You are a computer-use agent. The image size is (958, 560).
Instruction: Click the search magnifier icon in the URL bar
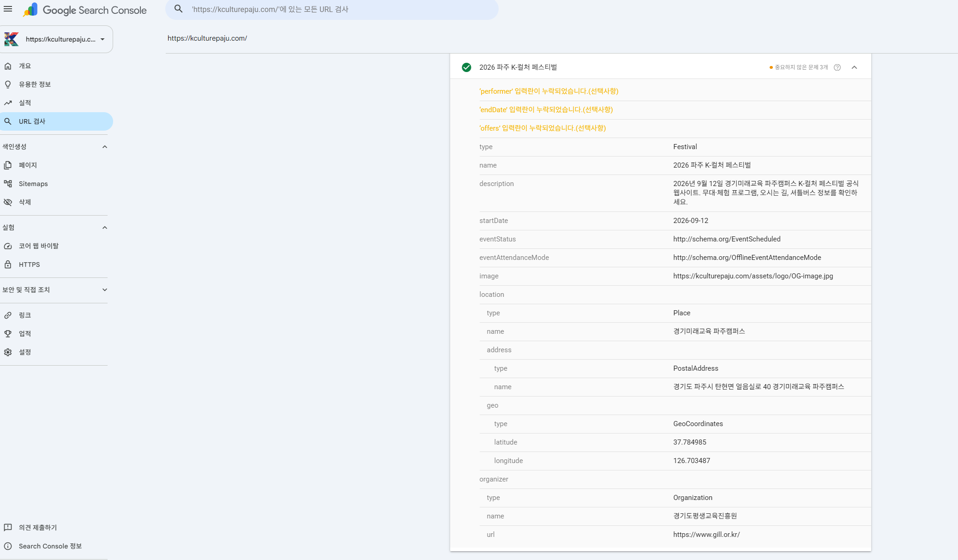[179, 9]
